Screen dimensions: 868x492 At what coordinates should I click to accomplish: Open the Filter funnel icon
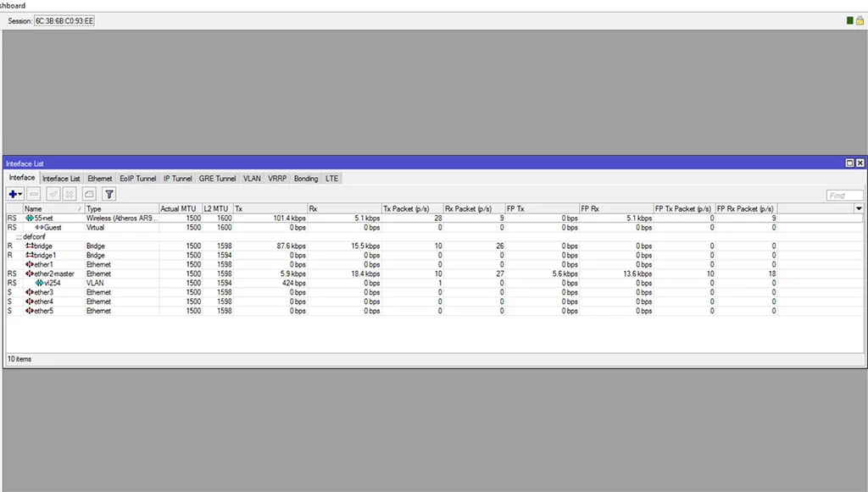pyautogui.click(x=109, y=194)
